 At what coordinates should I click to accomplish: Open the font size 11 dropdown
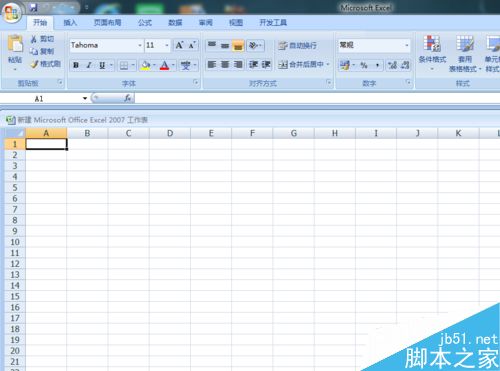tap(167, 45)
